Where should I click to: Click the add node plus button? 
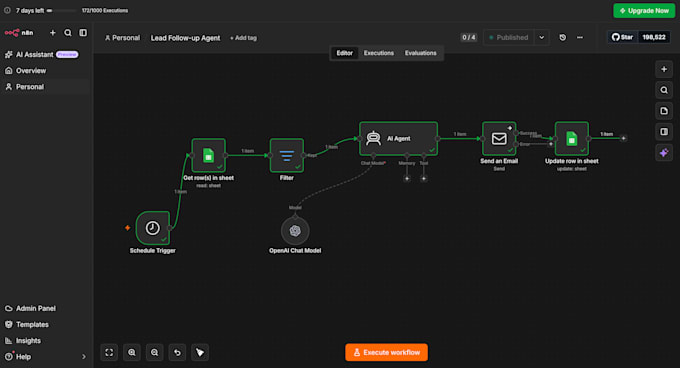pyautogui.click(x=664, y=69)
